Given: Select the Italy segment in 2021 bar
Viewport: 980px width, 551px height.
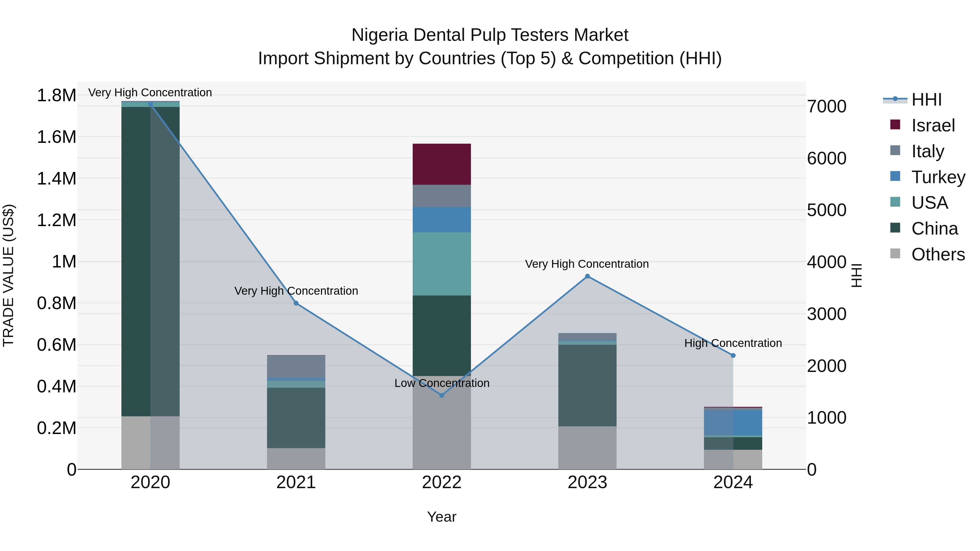Looking at the screenshot, I should coord(296,366).
